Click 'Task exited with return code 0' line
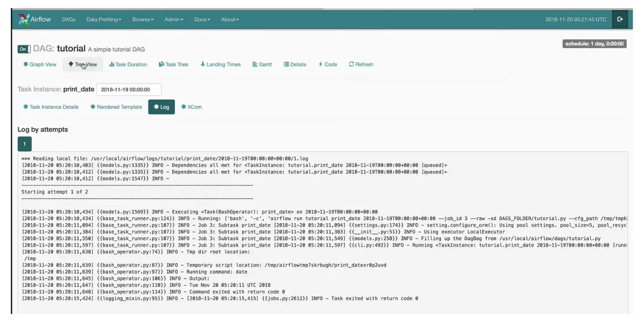Image resolution: width=644 pixels, height=322 pixels. pyautogui.click(x=220, y=298)
